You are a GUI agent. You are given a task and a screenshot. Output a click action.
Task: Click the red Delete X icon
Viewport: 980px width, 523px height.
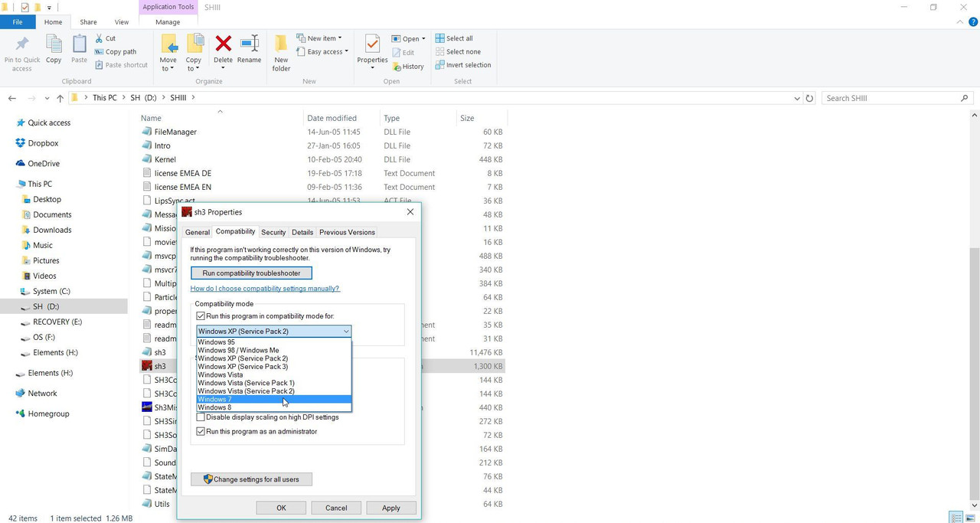(x=223, y=44)
